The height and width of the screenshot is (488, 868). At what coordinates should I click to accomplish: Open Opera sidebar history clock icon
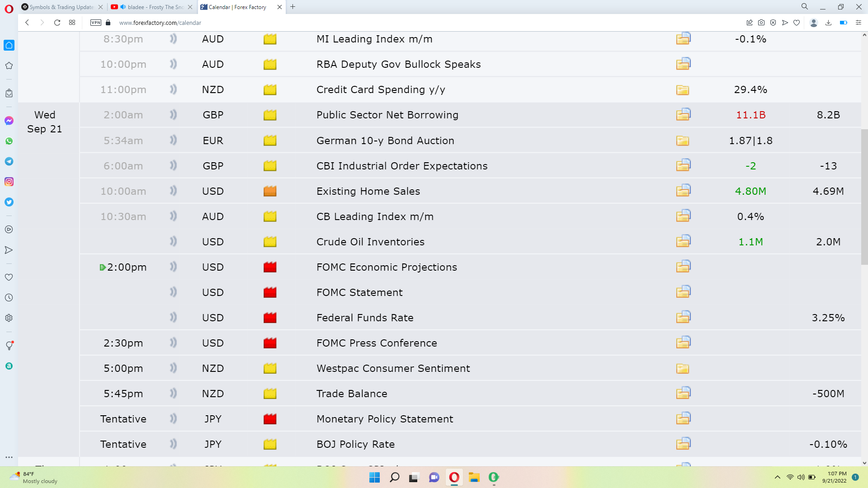point(9,297)
